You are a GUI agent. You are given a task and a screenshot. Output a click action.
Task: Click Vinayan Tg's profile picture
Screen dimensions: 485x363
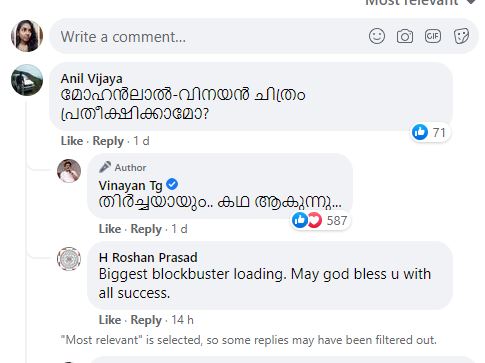pyautogui.click(x=69, y=171)
